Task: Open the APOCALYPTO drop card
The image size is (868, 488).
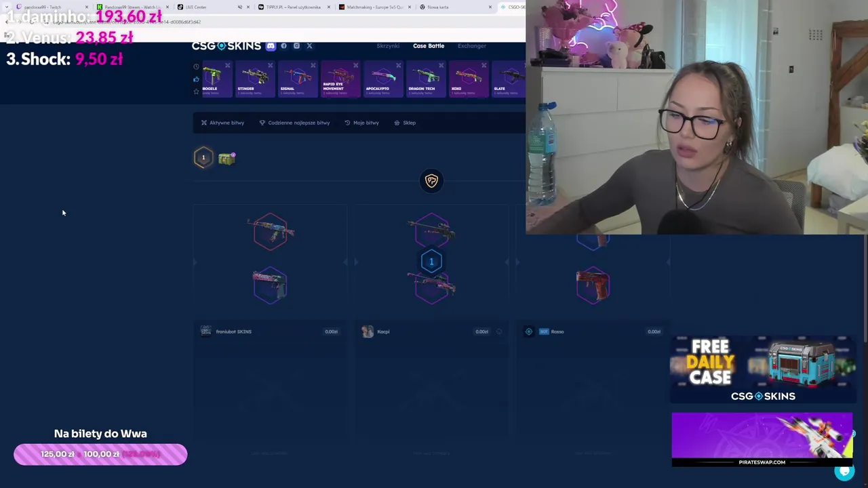Action: coord(382,79)
